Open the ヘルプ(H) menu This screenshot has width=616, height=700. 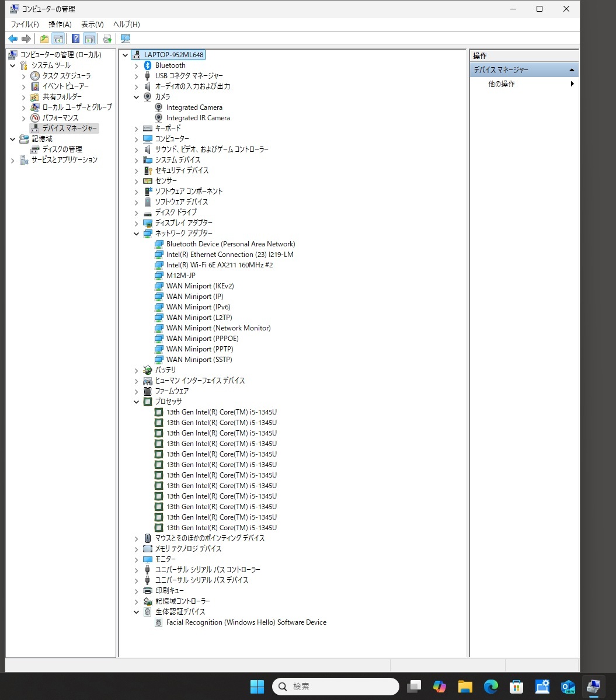point(126,24)
